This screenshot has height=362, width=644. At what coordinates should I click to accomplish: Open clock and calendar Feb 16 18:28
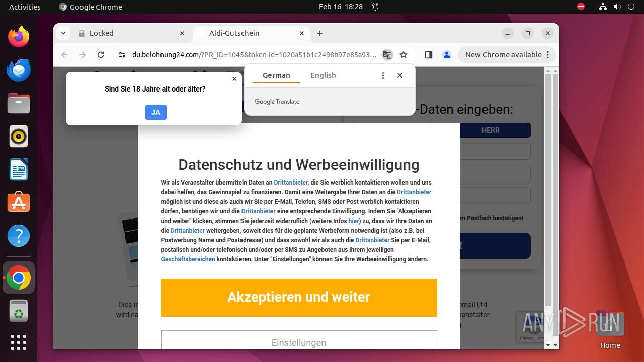coord(341,7)
